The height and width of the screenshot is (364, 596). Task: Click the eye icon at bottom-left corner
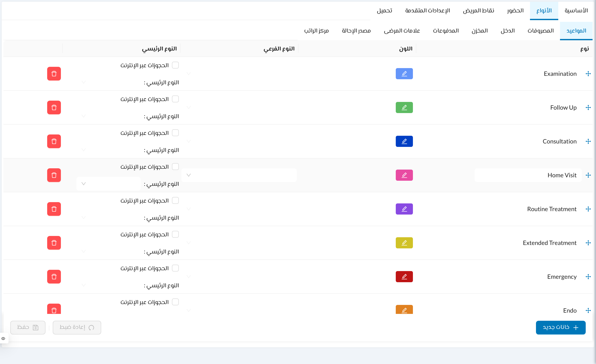point(3,338)
